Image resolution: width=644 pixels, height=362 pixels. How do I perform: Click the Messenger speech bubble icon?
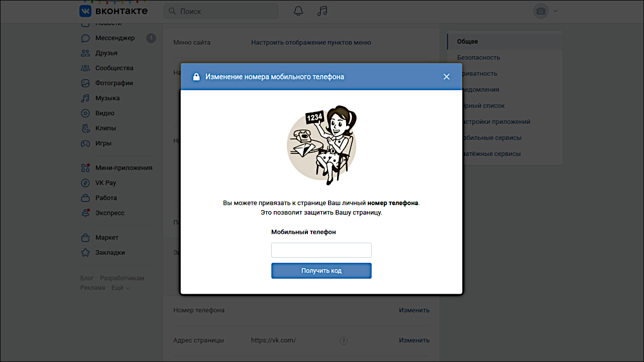tap(86, 38)
